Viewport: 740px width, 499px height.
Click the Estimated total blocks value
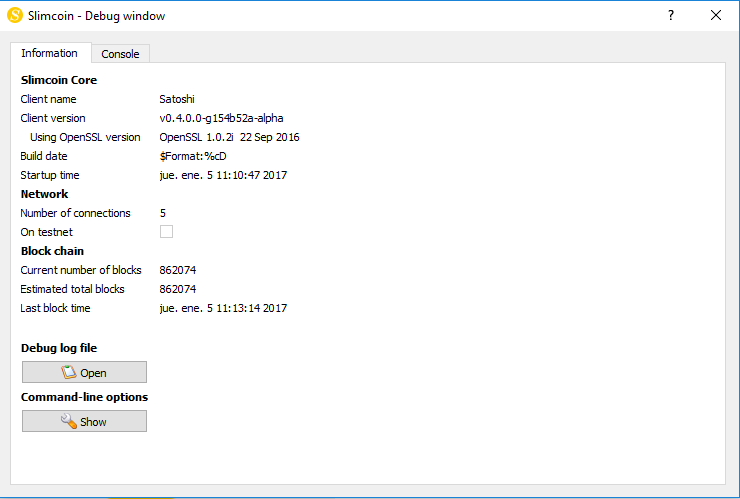178,289
